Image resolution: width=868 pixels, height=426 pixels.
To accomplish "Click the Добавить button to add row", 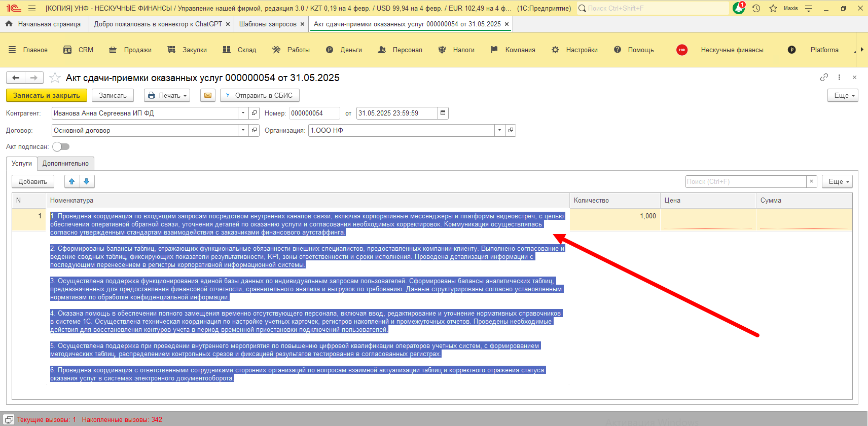I will [33, 181].
